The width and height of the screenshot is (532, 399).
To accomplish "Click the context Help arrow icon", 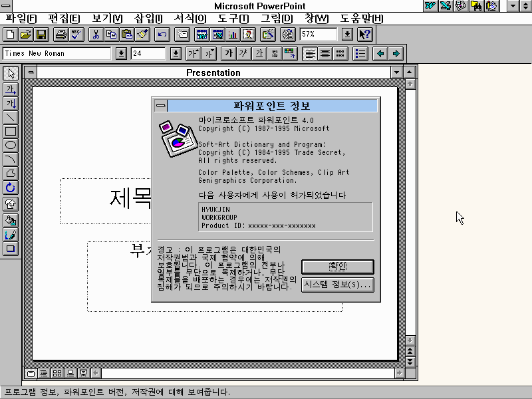I will (364, 35).
